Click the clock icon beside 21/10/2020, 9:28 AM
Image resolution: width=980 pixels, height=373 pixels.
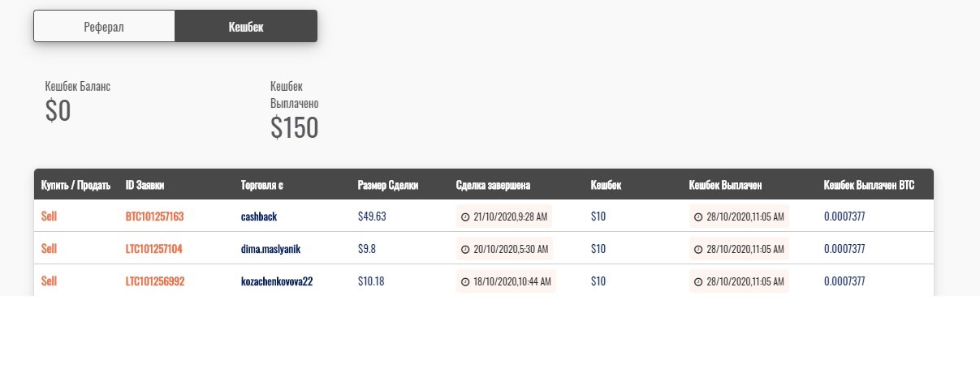click(465, 217)
